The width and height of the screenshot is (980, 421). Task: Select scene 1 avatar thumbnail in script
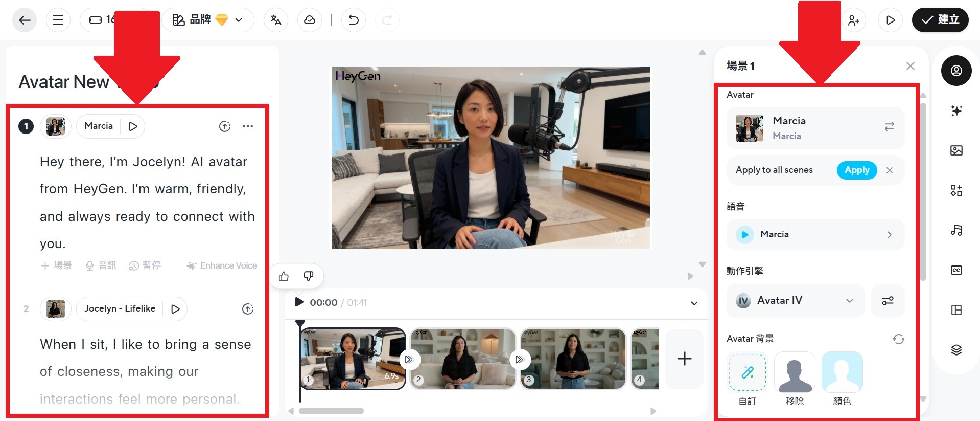(x=56, y=126)
